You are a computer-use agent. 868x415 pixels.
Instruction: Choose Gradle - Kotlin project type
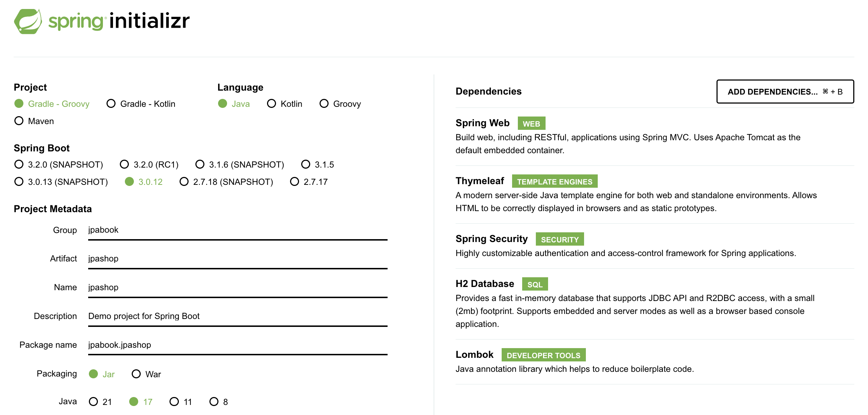click(x=111, y=104)
